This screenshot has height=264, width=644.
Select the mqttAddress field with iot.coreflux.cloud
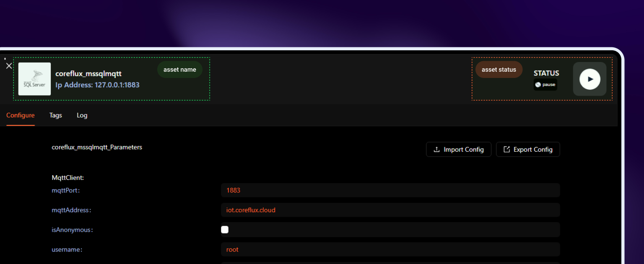point(390,210)
